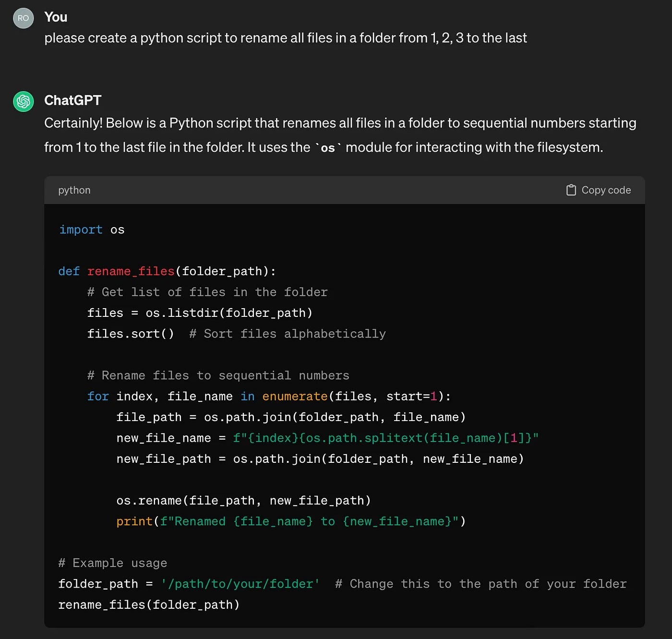Screen dimensions: 672x639
Task: Click the final rename_files(folder_path) call line
Action: click(x=149, y=605)
